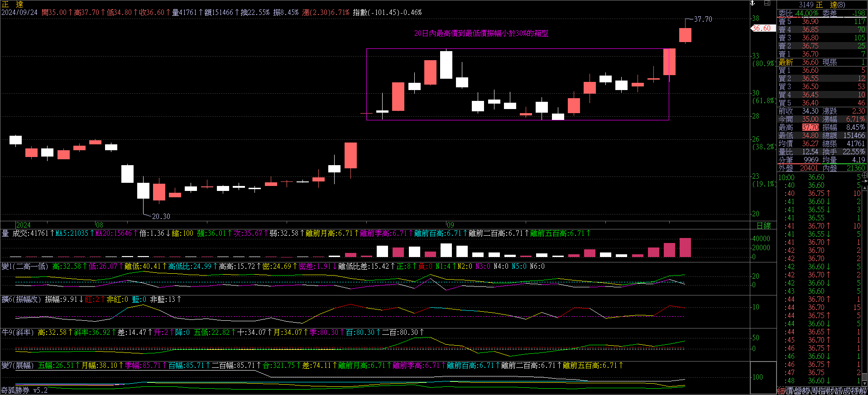Click the 正達 stock name in chart header
Viewport: 868px width, 395px height.
click(12, 4)
